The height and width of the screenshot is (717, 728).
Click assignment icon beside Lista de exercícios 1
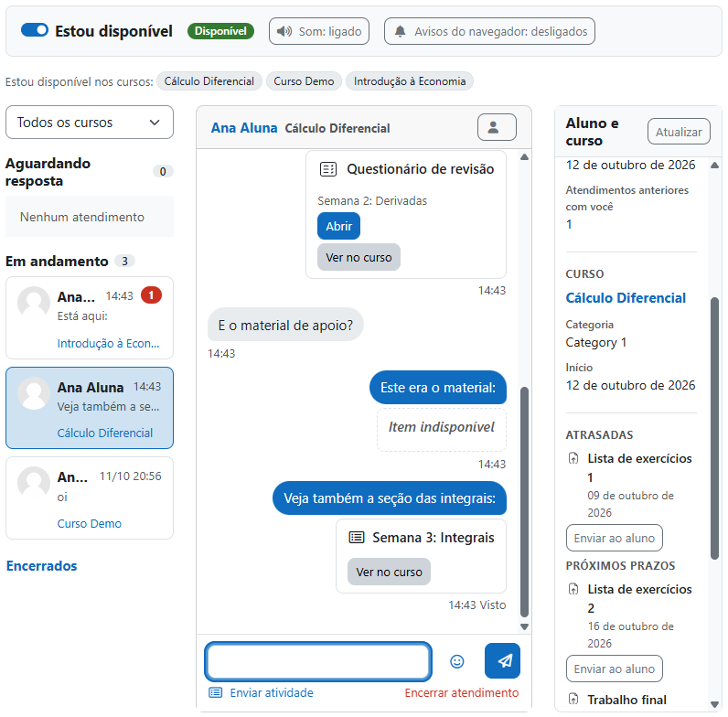pos(573,458)
